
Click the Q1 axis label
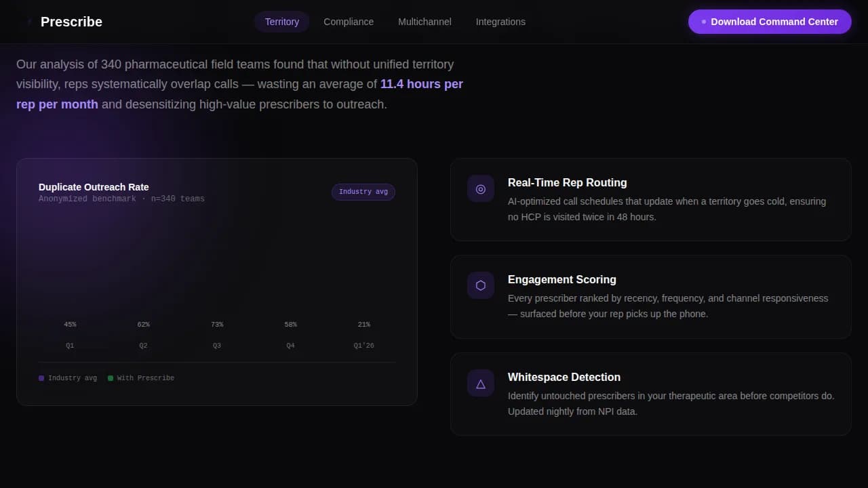(x=70, y=346)
